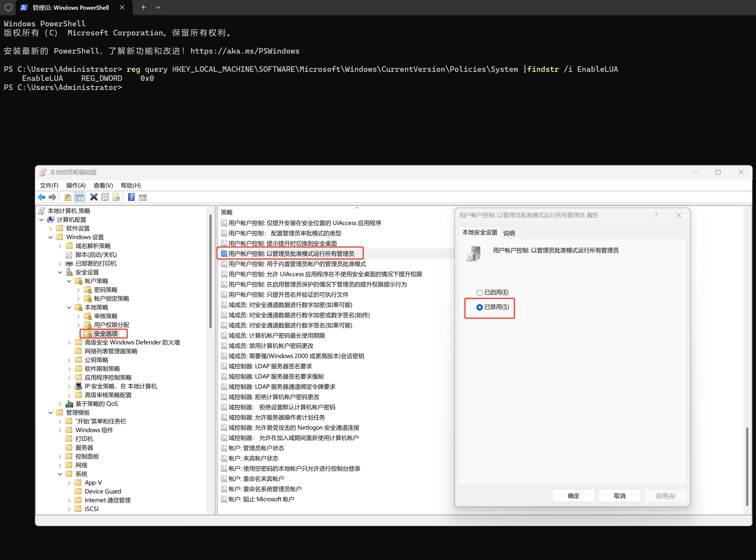
Task: Click the Export list toolbar icon
Action: tap(116, 197)
